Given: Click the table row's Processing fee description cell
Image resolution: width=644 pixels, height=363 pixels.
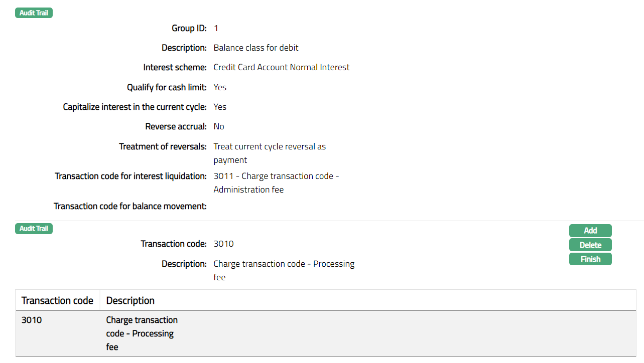Looking at the screenshot, I should tap(142, 333).
